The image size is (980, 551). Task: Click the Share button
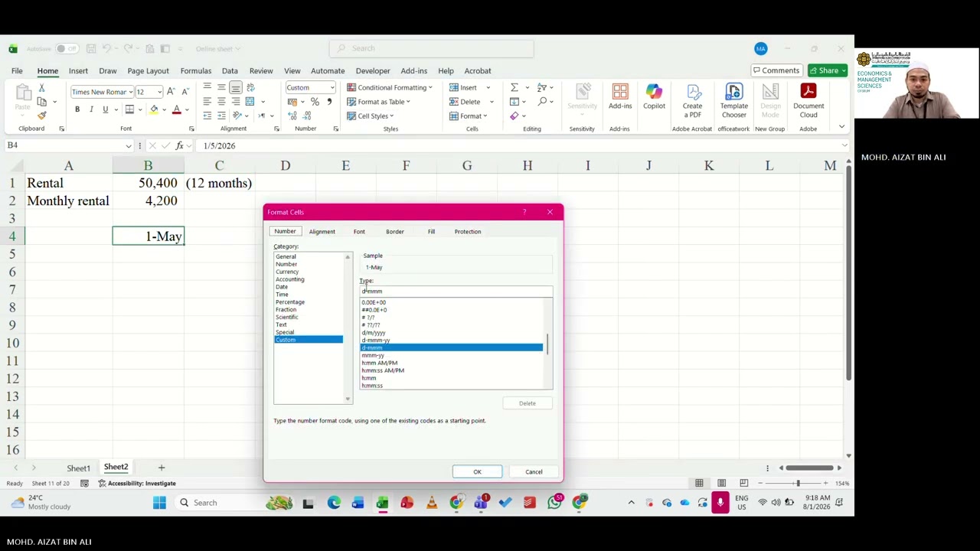pos(828,70)
